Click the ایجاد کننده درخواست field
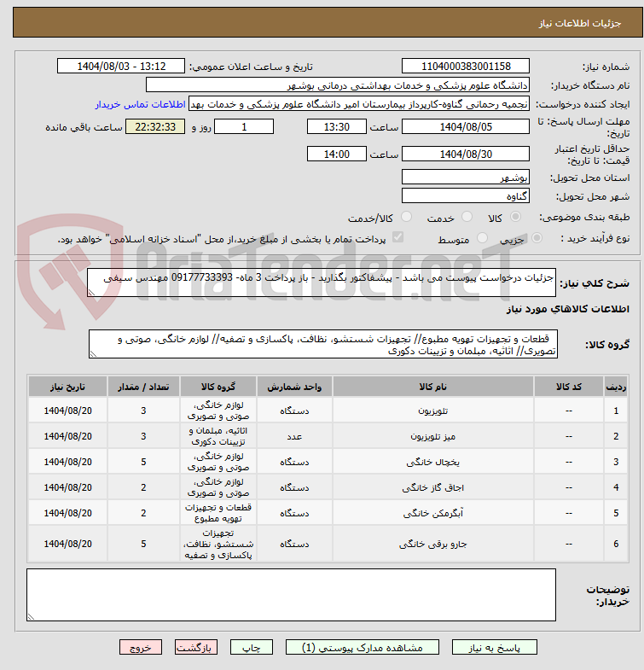Screen dimensions: 644x670 [x=359, y=104]
